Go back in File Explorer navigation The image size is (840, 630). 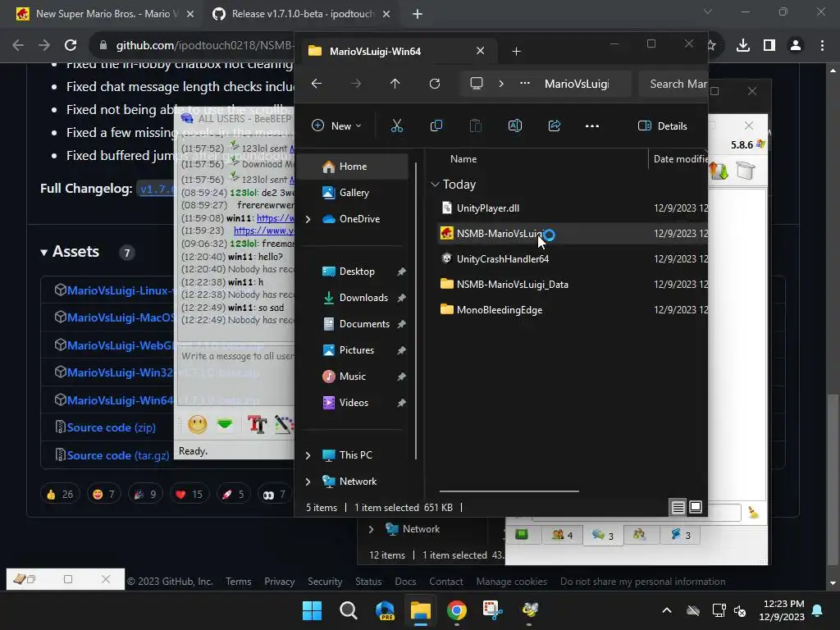tap(317, 84)
